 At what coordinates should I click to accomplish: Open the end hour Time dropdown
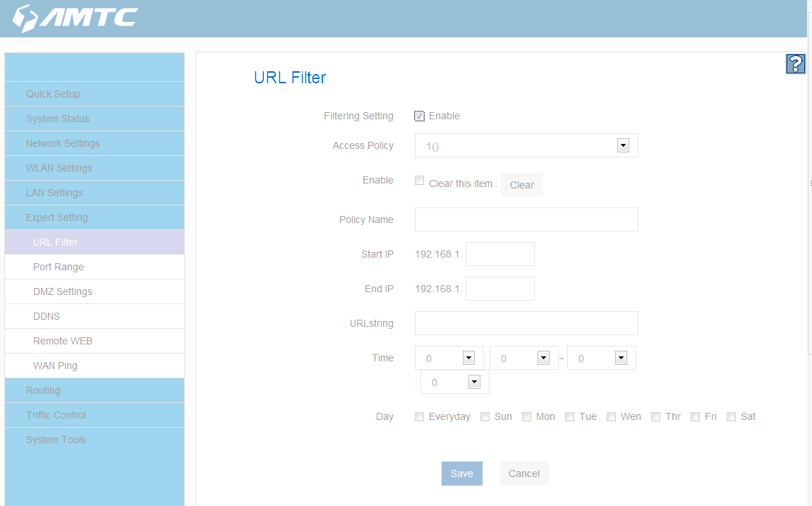(x=601, y=358)
